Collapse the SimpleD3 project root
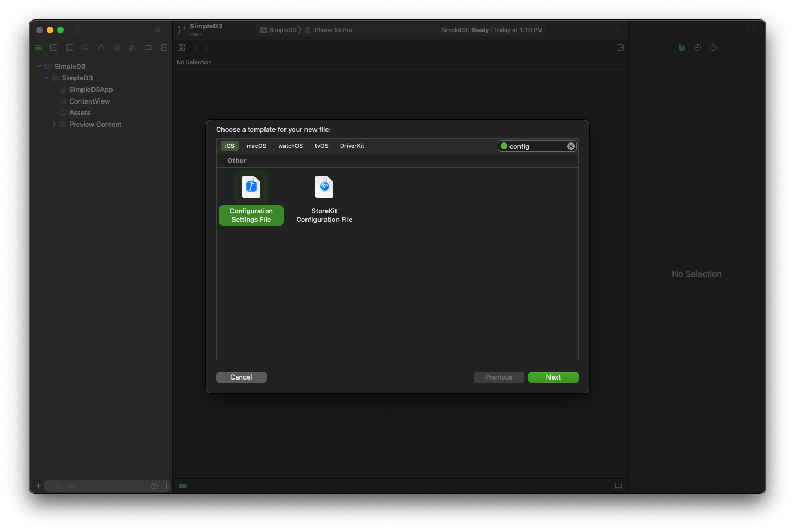This screenshot has height=532, width=795. 39,67
